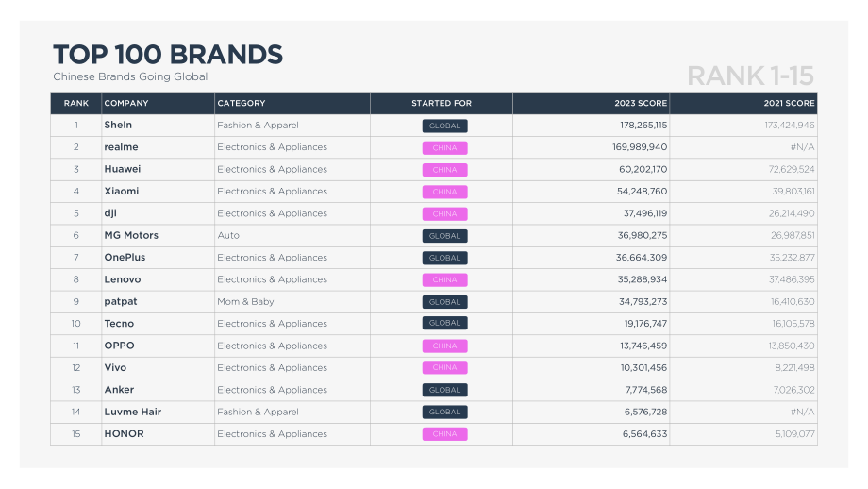Click the RANK 1-15 label
This screenshot has height=489, width=868.
click(x=751, y=76)
